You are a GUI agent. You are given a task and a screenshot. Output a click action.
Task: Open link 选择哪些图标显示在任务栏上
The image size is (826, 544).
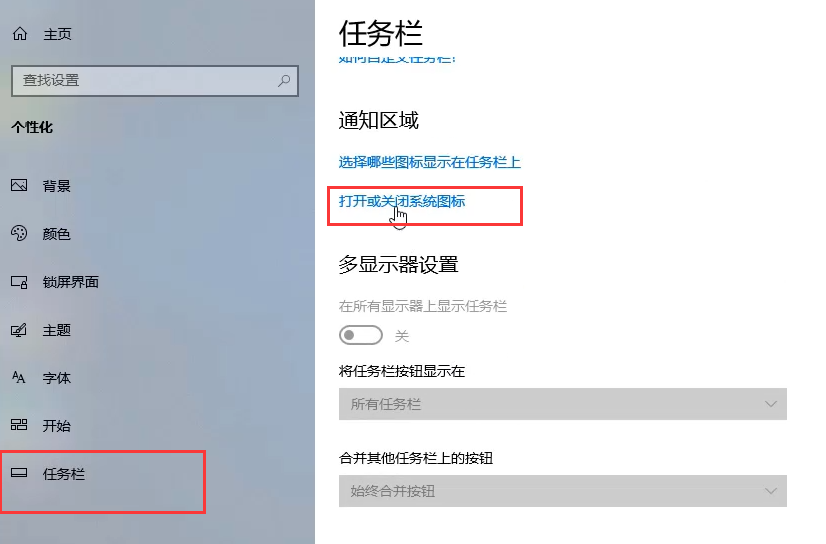pyautogui.click(x=429, y=162)
